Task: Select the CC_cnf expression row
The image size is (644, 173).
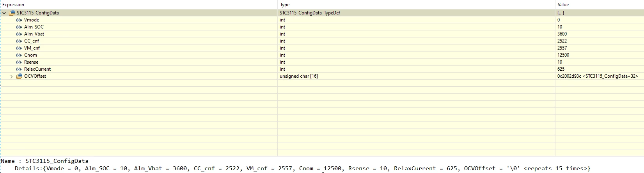Action: click(x=322, y=41)
